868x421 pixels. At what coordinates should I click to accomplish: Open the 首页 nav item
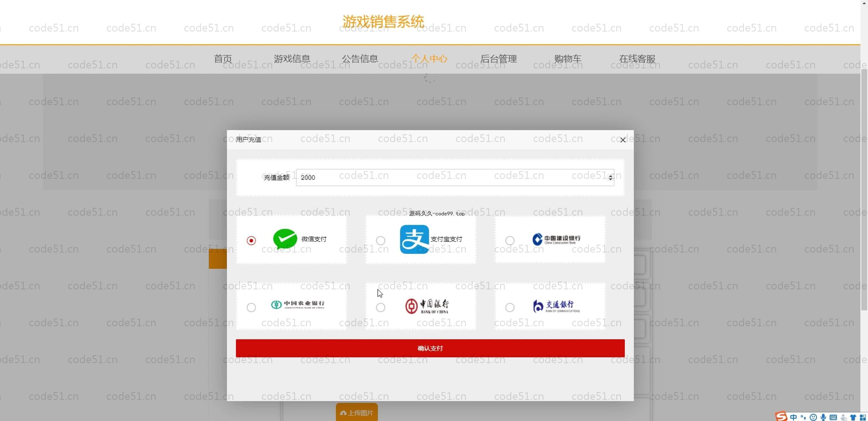(223, 59)
